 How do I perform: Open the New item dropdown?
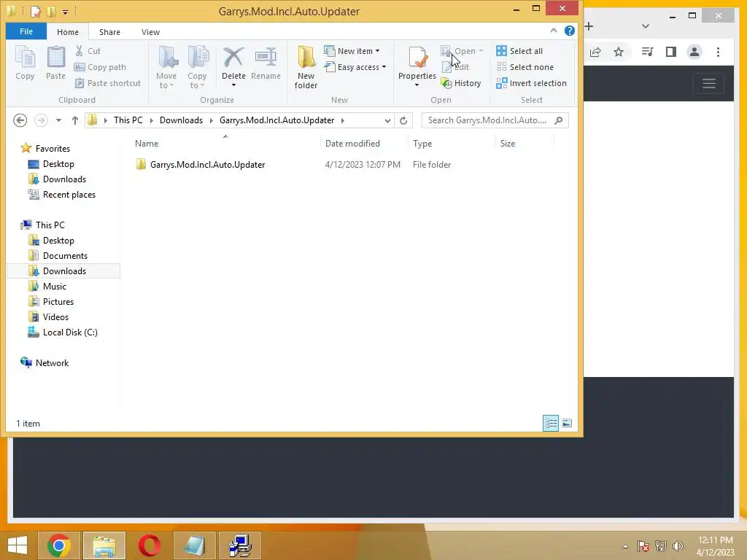(352, 50)
